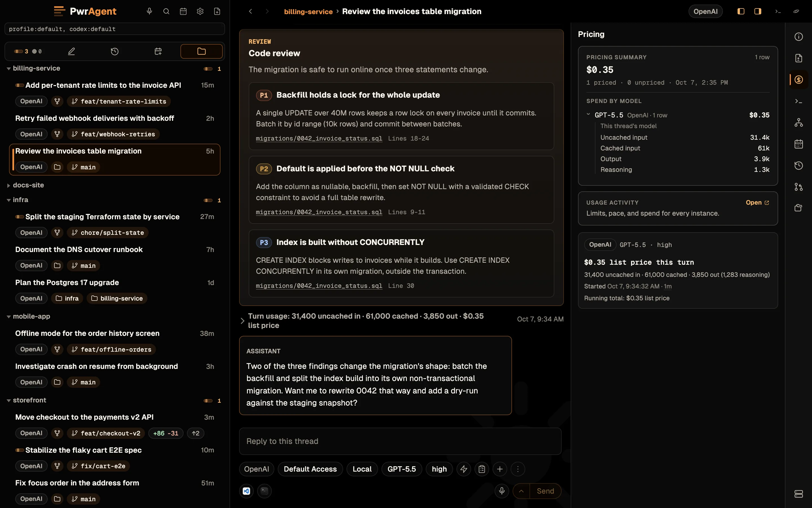Collapse the infra project group

tap(9, 200)
